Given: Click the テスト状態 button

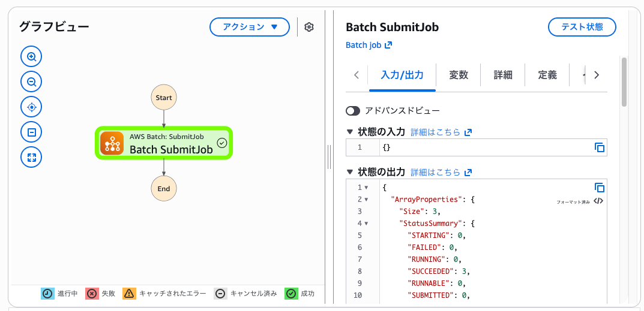Looking at the screenshot, I should (582, 27).
